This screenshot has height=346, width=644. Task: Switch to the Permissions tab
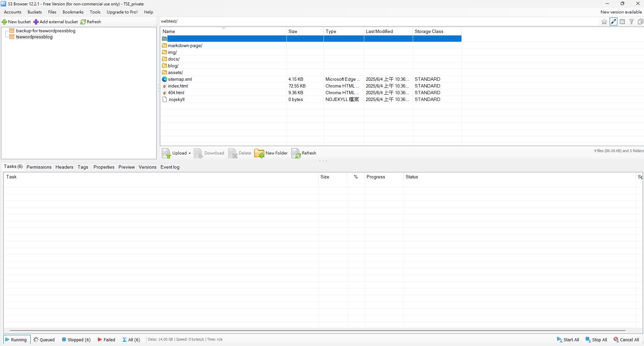(39, 167)
